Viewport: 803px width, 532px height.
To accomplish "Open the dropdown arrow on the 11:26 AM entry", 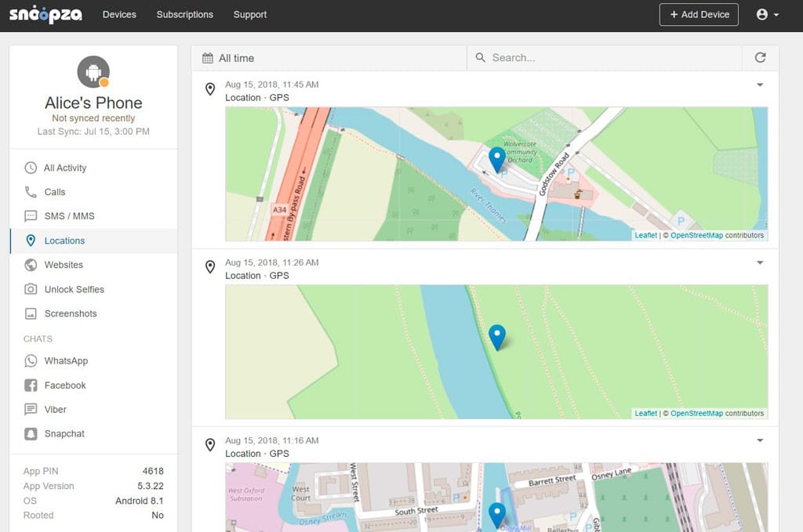I will [759, 262].
